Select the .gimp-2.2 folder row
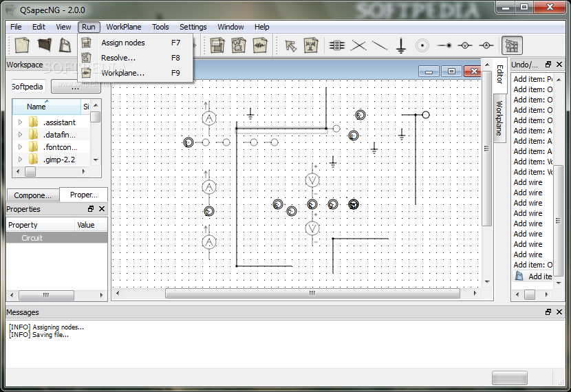Screen dimensions: 571x392 tap(52, 160)
